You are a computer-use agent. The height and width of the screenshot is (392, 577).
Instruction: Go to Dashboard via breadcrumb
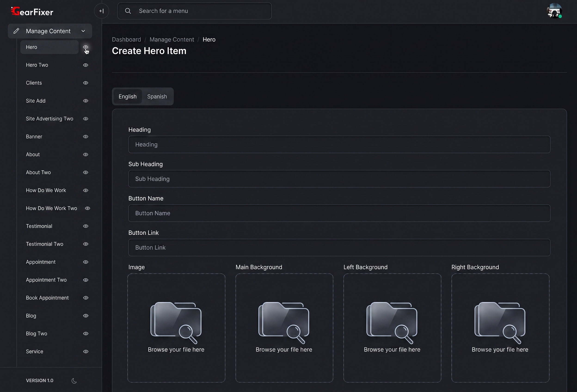pyautogui.click(x=126, y=40)
